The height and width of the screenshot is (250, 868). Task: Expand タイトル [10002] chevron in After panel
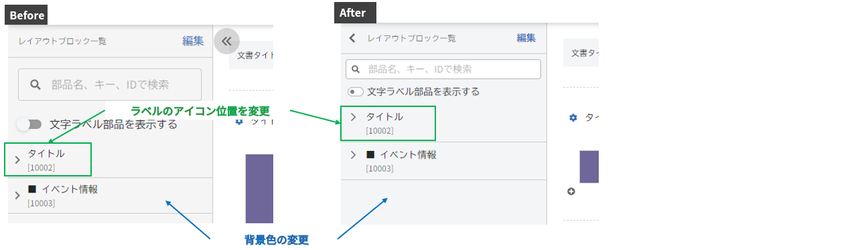(x=354, y=118)
